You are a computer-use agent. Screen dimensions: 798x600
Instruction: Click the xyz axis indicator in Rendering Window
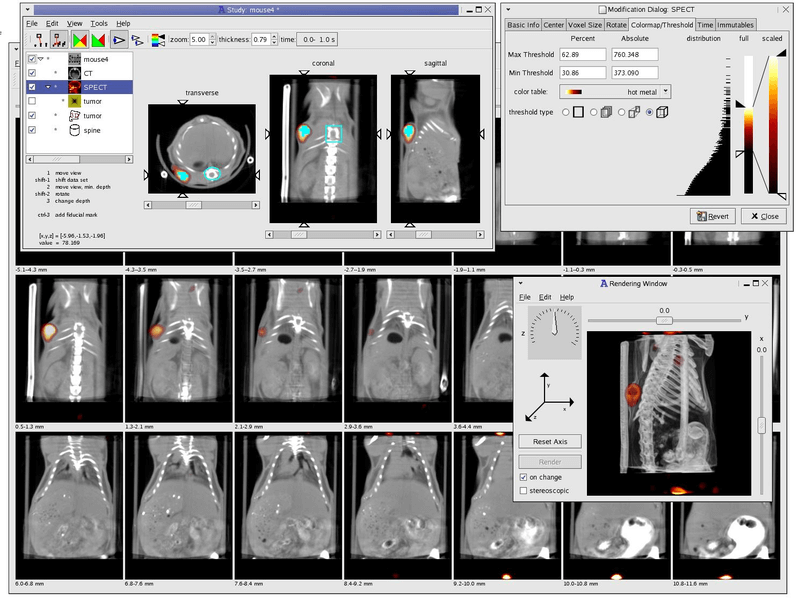coord(550,397)
